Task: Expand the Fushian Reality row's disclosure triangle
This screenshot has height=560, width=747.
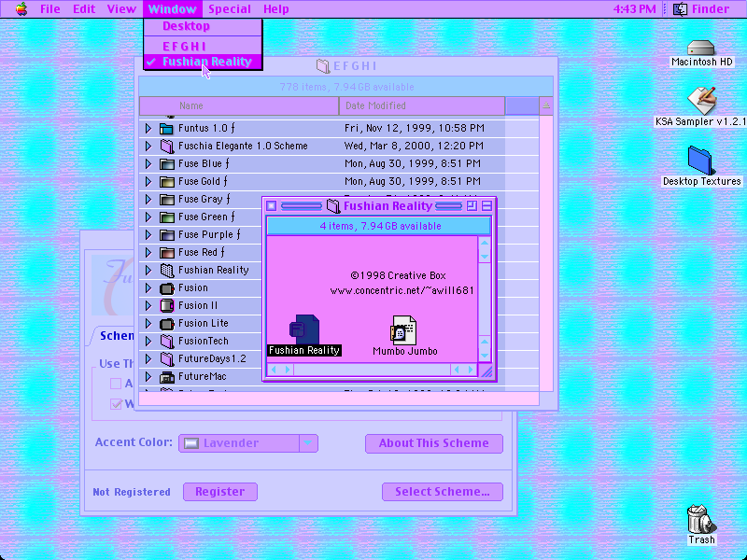Action: [x=148, y=271]
